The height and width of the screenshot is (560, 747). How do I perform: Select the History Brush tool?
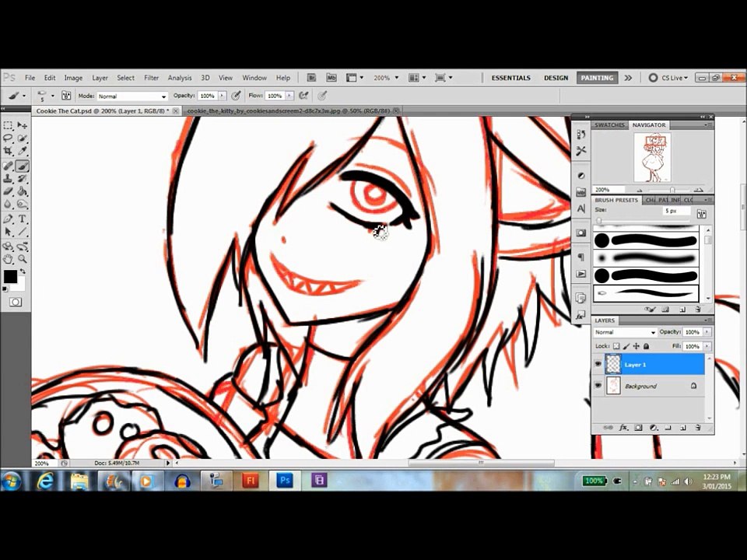pos(23,179)
